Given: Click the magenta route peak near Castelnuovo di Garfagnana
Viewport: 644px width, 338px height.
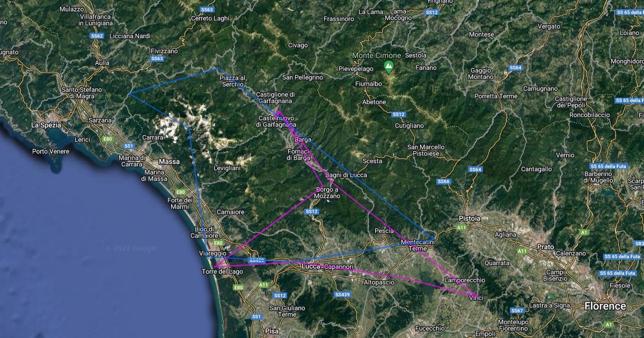Looking at the screenshot, I should (x=279, y=112).
